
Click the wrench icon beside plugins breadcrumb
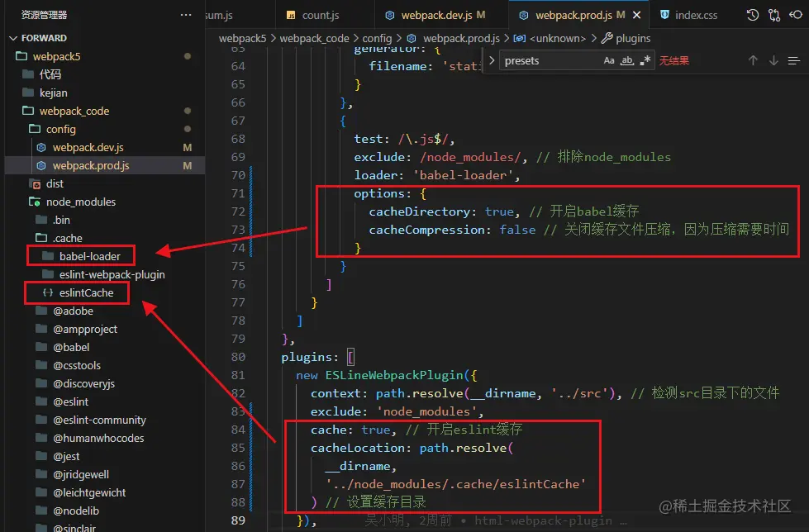coord(607,38)
